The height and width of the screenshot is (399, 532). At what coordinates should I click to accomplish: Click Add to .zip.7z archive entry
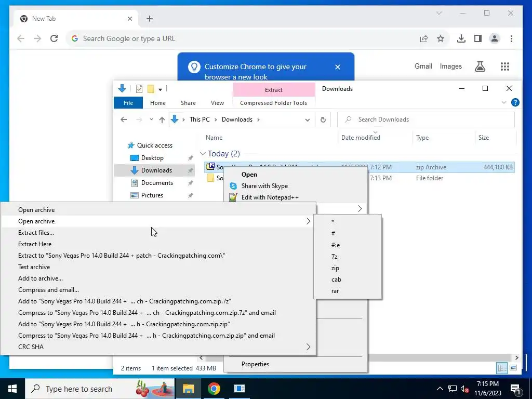point(158,301)
